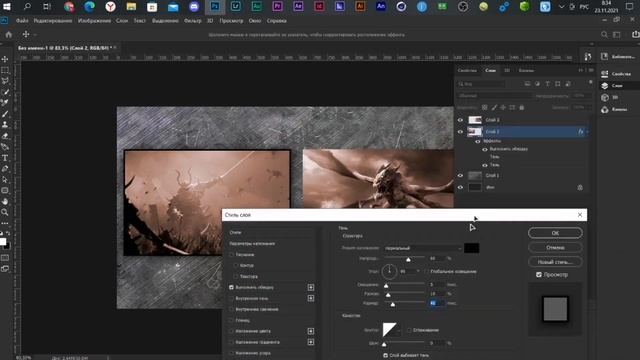Open Premiere Pro from the taskbar
The height and width of the screenshot is (360, 640).
(277, 6)
